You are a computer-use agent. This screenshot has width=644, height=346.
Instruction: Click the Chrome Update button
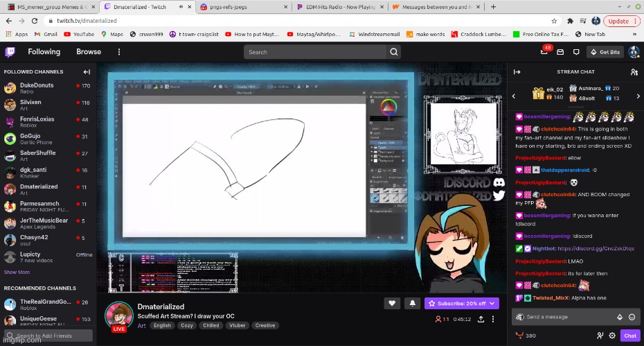tap(623, 21)
